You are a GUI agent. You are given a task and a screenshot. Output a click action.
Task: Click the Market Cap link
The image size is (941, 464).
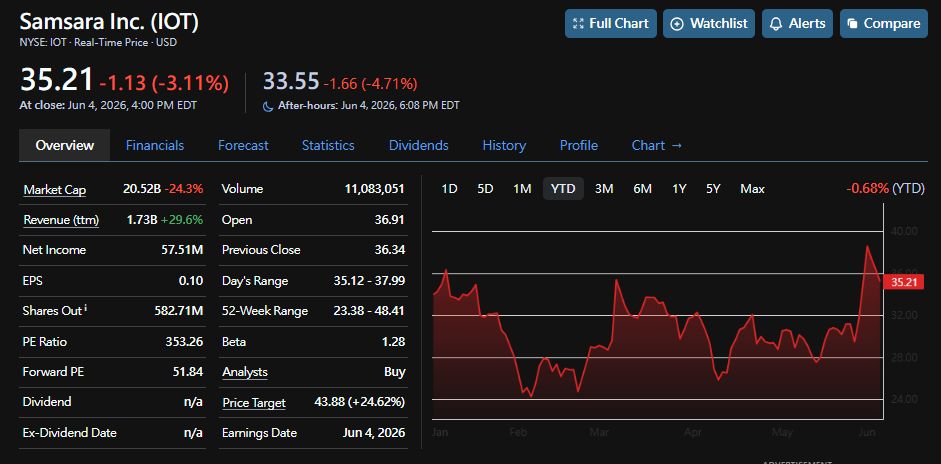coord(55,190)
